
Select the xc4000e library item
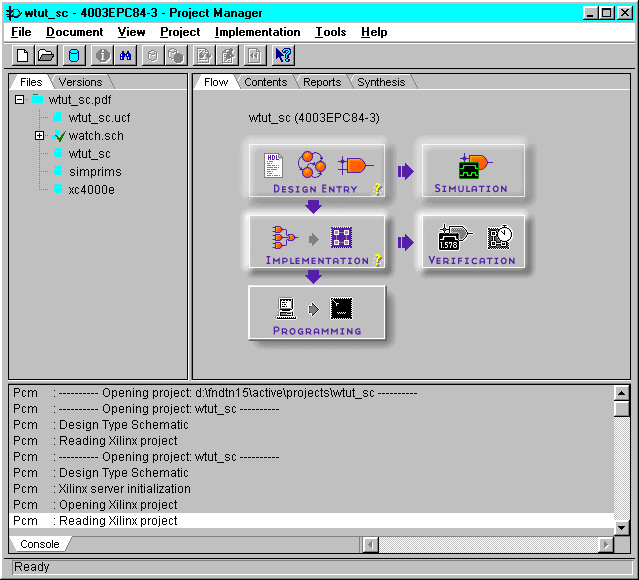(x=91, y=190)
